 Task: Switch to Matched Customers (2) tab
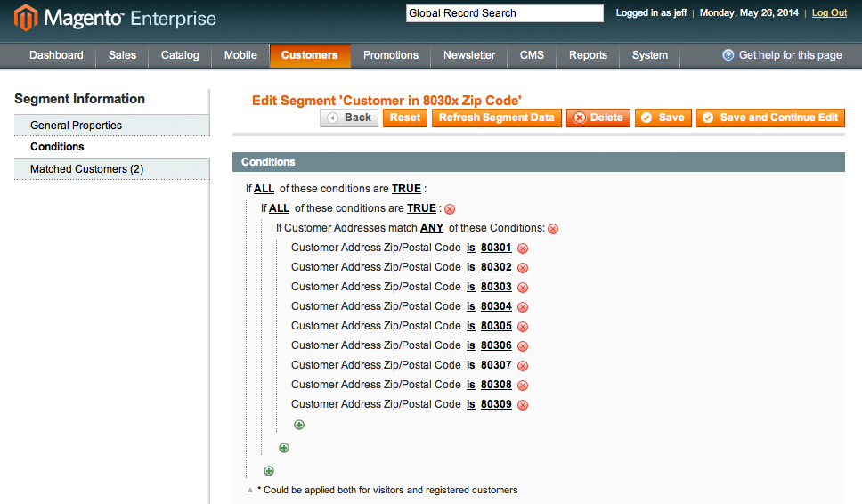[x=112, y=168]
